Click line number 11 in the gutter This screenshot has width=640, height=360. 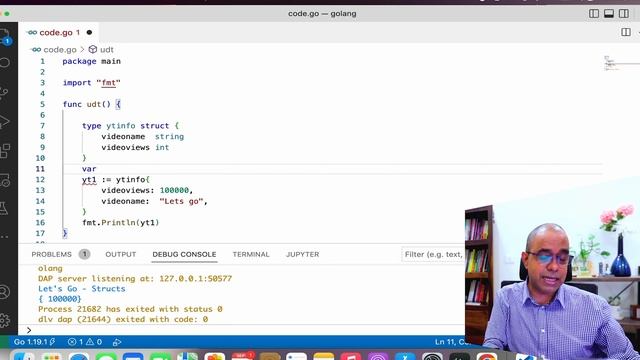[40, 169]
